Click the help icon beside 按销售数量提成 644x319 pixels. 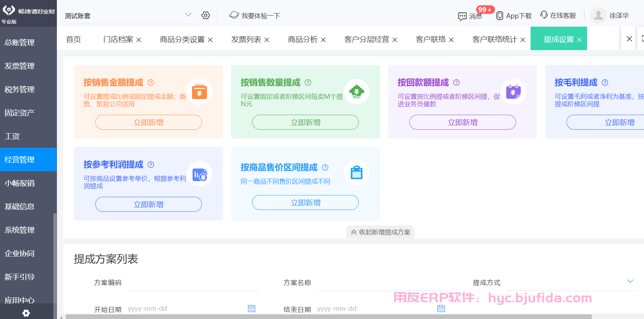pos(308,82)
